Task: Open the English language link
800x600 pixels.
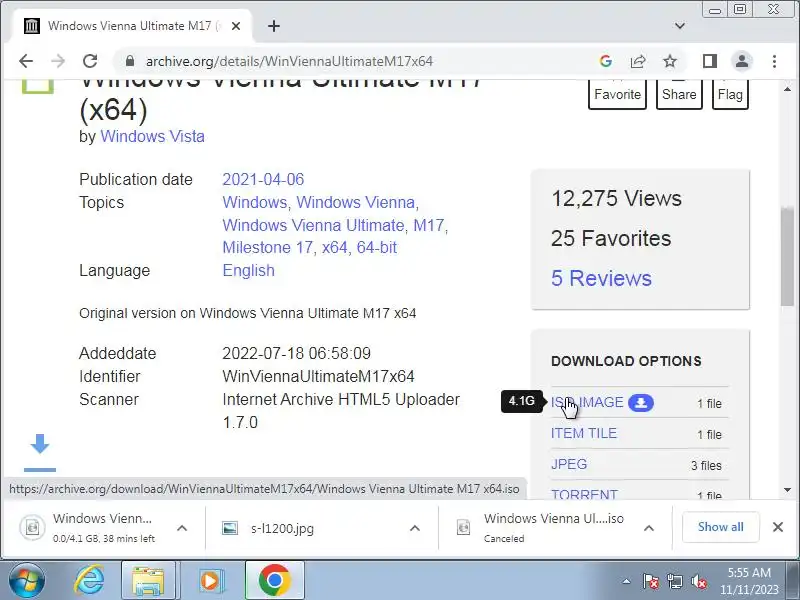Action: pyautogui.click(x=248, y=270)
